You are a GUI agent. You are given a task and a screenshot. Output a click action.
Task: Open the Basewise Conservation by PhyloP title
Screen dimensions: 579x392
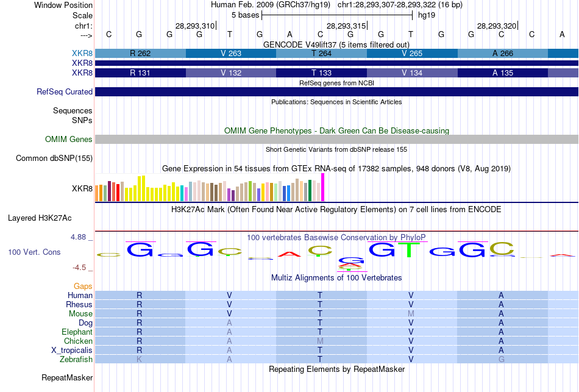click(336, 237)
